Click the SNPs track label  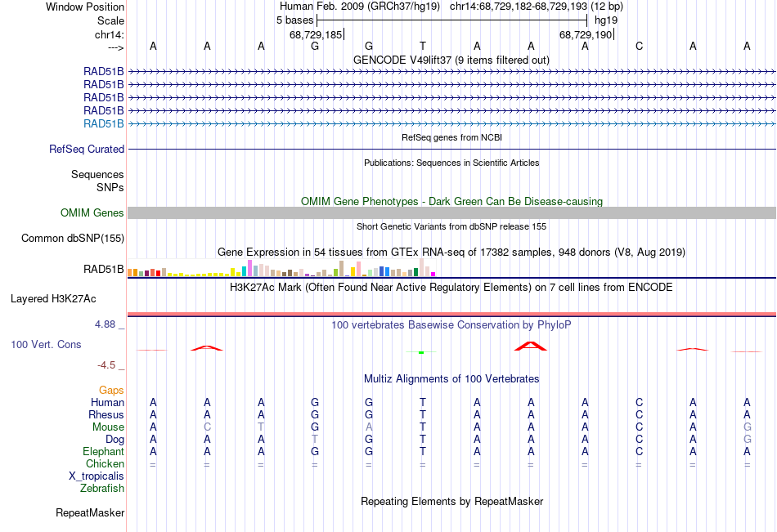coord(110,187)
